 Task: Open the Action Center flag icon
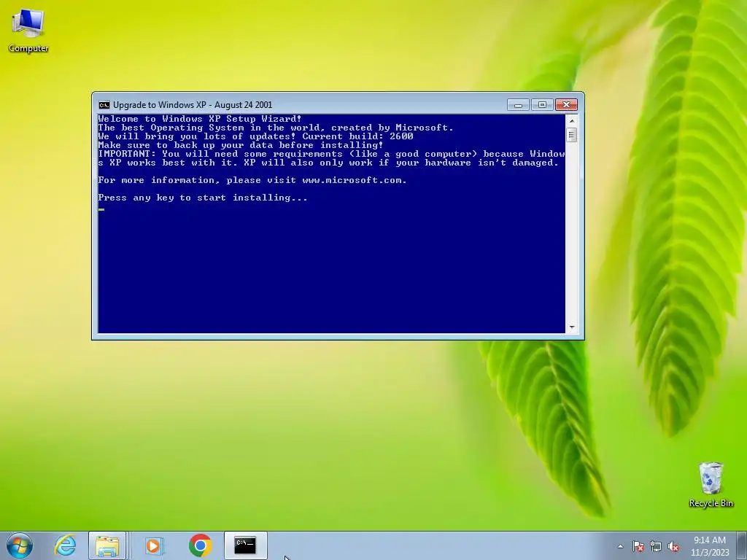tap(638, 547)
